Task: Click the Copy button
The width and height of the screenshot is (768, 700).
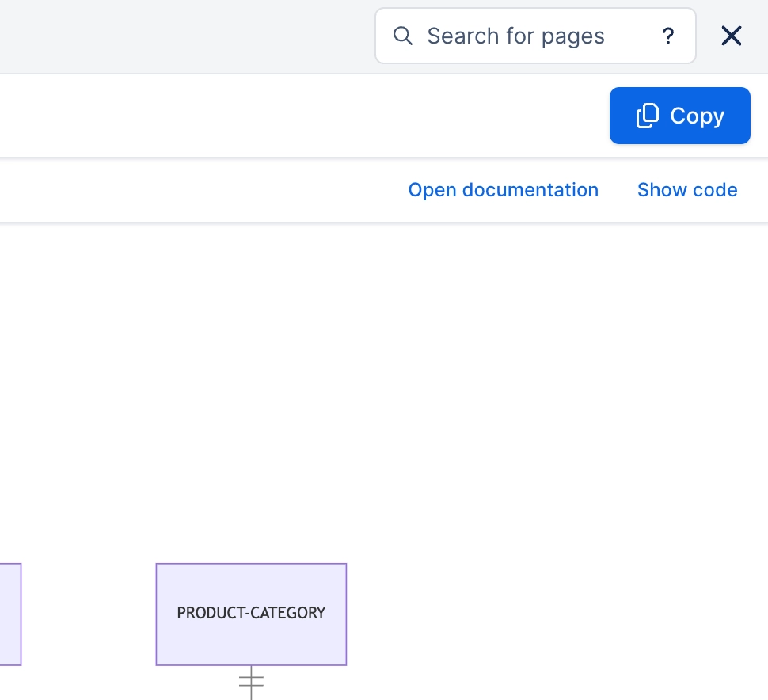Action: click(x=679, y=116)
